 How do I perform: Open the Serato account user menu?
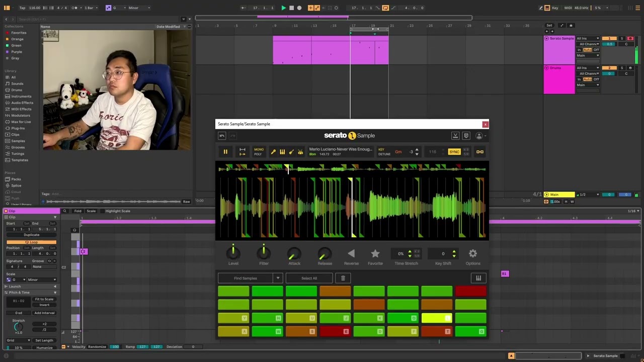480,136
